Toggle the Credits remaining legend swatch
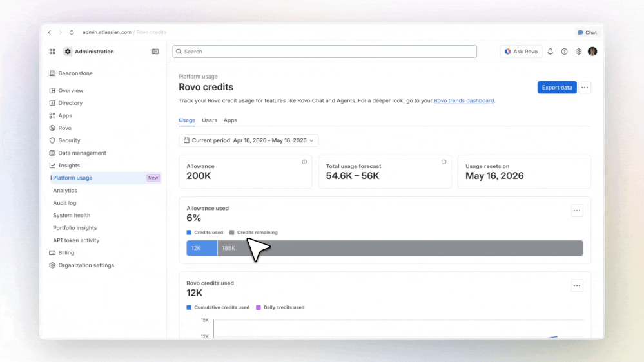644x362 pixels. click(x=231, y=233)
